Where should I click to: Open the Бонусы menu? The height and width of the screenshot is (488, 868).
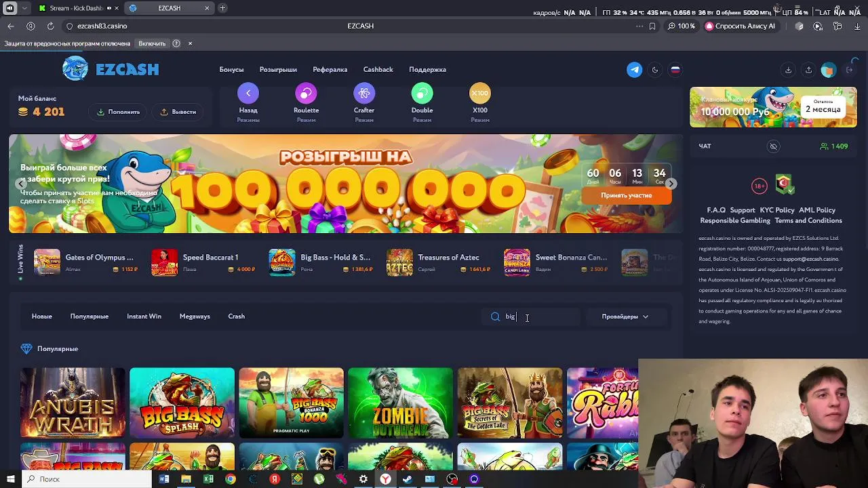[231, 70]
